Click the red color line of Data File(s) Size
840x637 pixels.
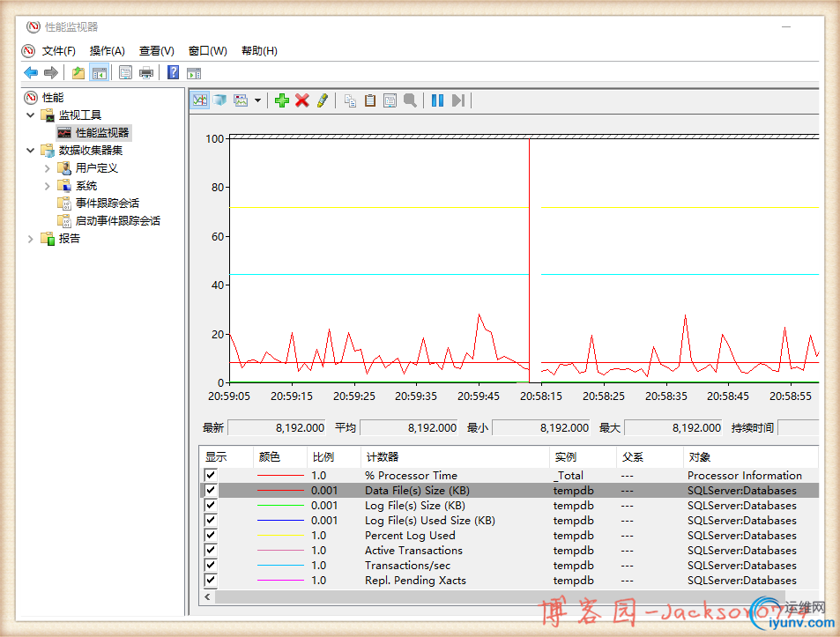point(279,491)
